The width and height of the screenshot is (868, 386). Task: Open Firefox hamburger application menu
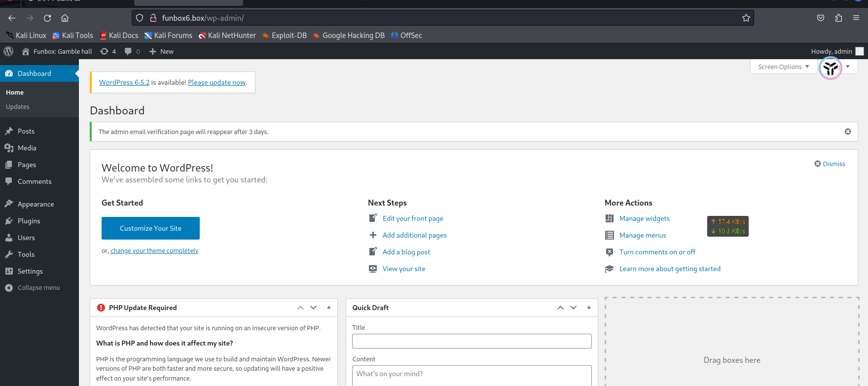856,18
